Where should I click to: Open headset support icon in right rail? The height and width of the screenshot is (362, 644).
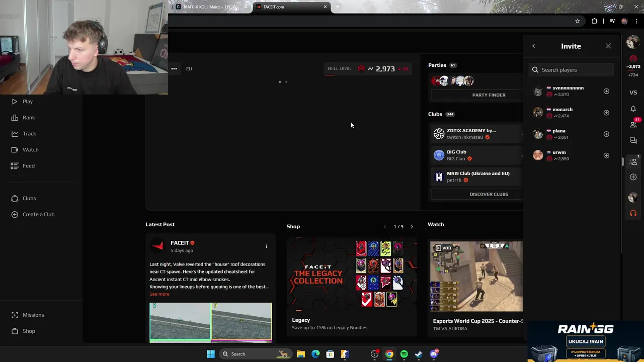point(633,213)
